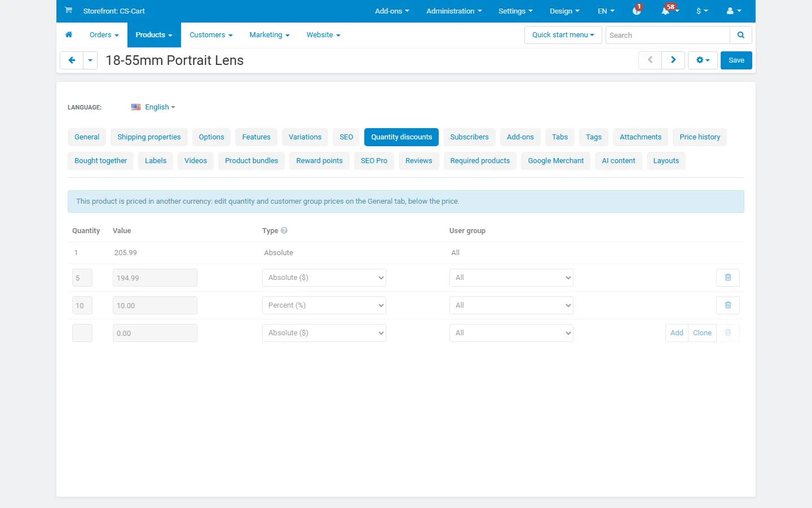This screenshot has height=508, width=812.
Task: Click the search magnifier icon button
Action: coord(741,35)
